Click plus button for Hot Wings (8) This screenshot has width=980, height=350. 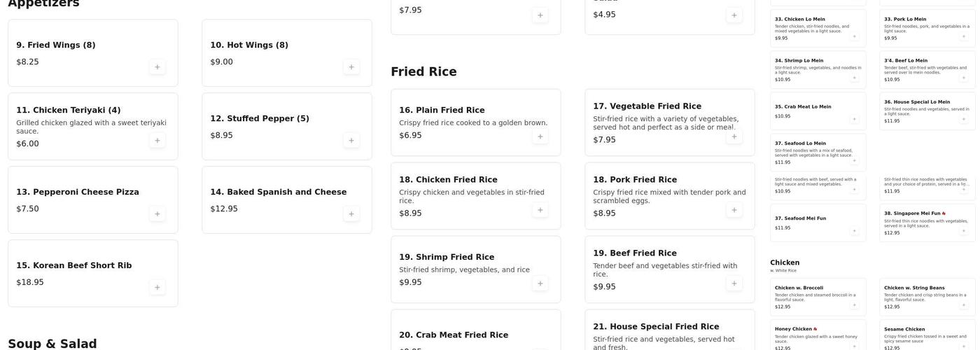tap(351, 67)
